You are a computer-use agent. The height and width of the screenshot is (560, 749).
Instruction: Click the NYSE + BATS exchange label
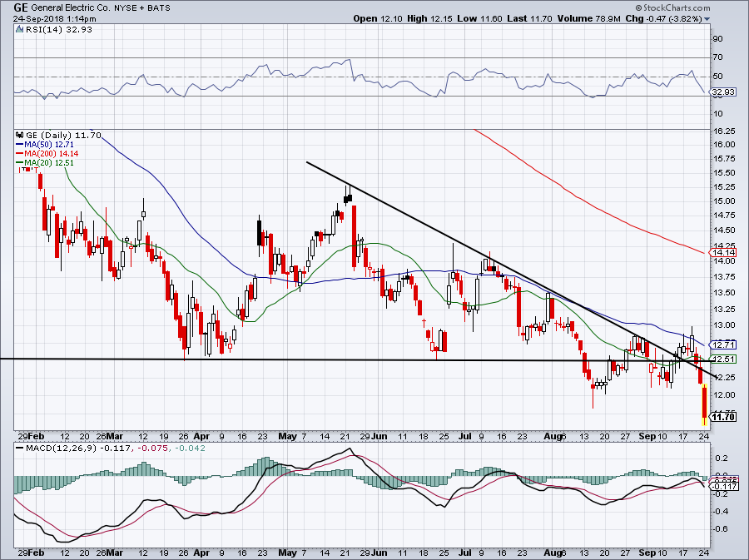point(143,8)
